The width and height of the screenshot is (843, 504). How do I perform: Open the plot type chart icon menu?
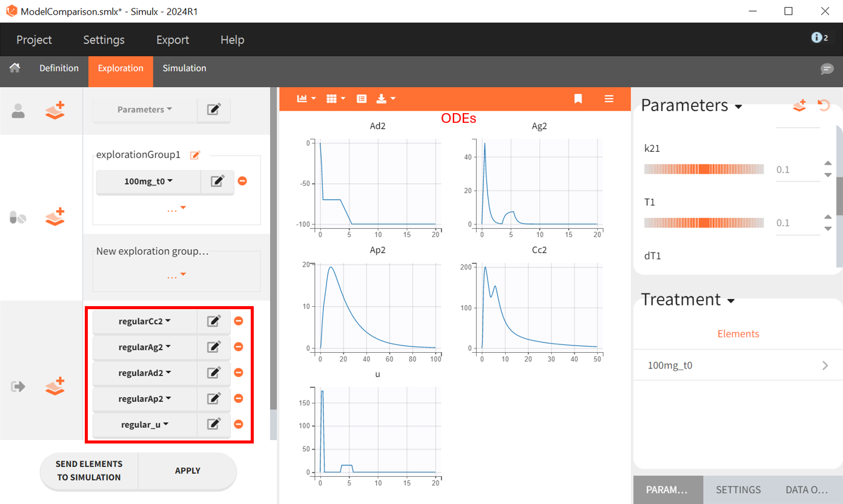306,99
